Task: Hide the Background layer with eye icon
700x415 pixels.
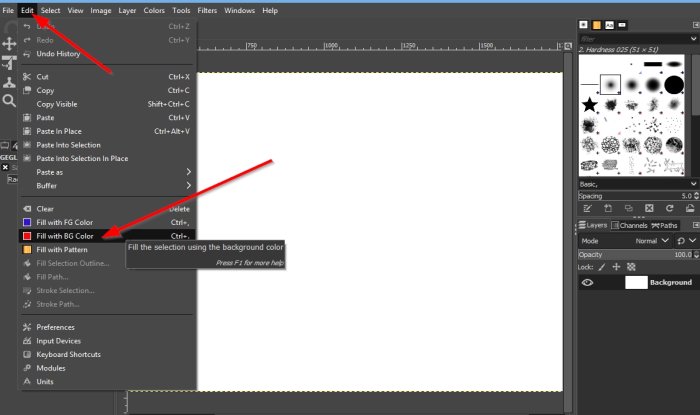Action: (587, 282)
